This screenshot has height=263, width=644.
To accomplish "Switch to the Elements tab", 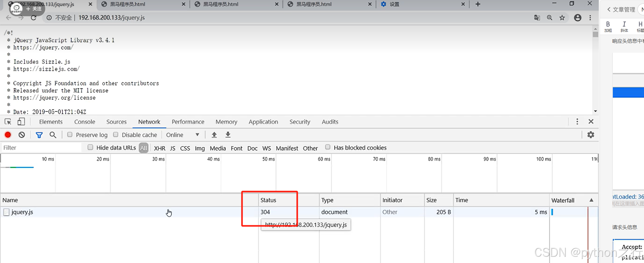I will point(51,122).
